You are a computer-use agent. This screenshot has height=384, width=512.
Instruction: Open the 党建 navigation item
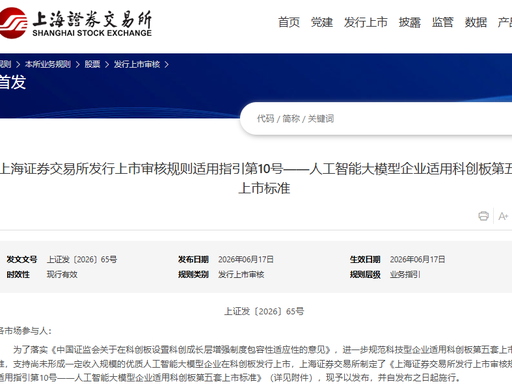(322, 22)
